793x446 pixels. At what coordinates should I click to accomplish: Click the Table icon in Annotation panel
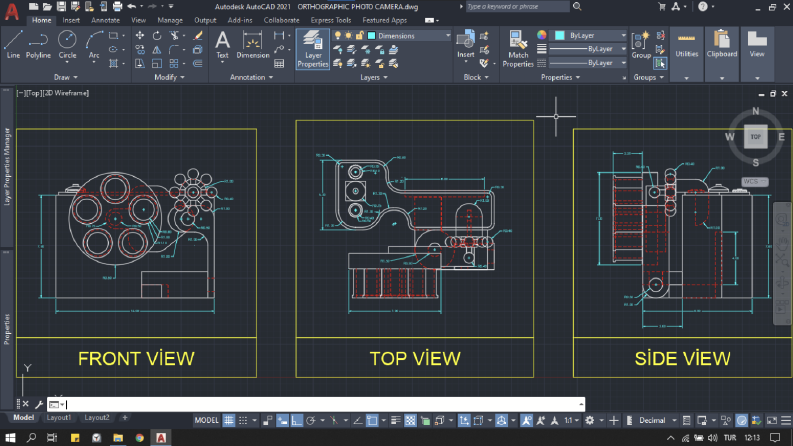[279, 64]
